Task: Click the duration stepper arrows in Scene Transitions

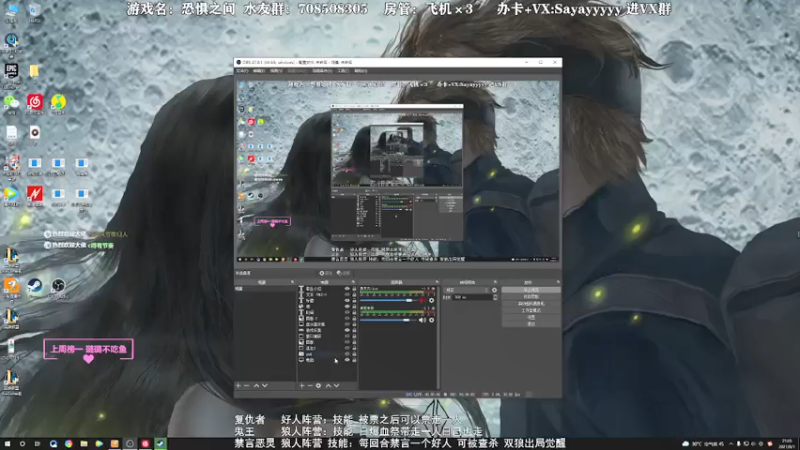Action: 495,297
